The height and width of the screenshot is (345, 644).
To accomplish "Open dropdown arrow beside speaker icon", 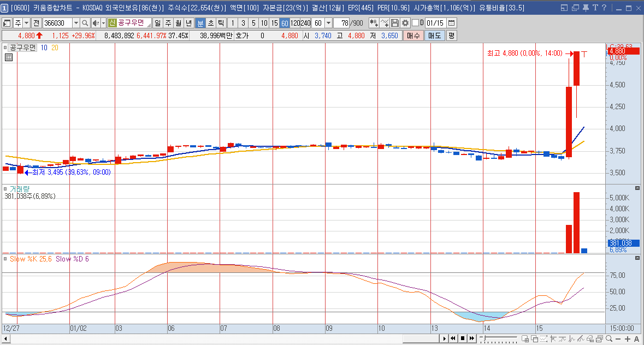I will pos(103,23).
